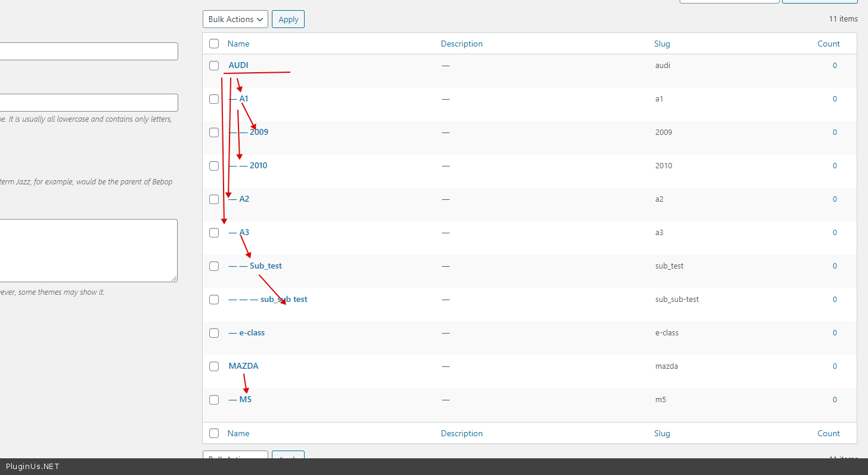This screenshot has width=868, height=475.
Task: Sort the list by Slug header
Action: [662, 44]
